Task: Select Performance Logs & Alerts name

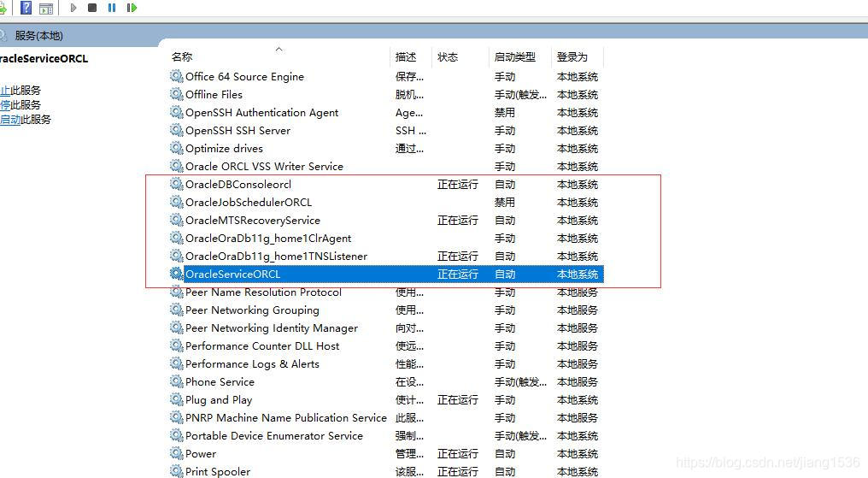Action: tap(252, 364)
